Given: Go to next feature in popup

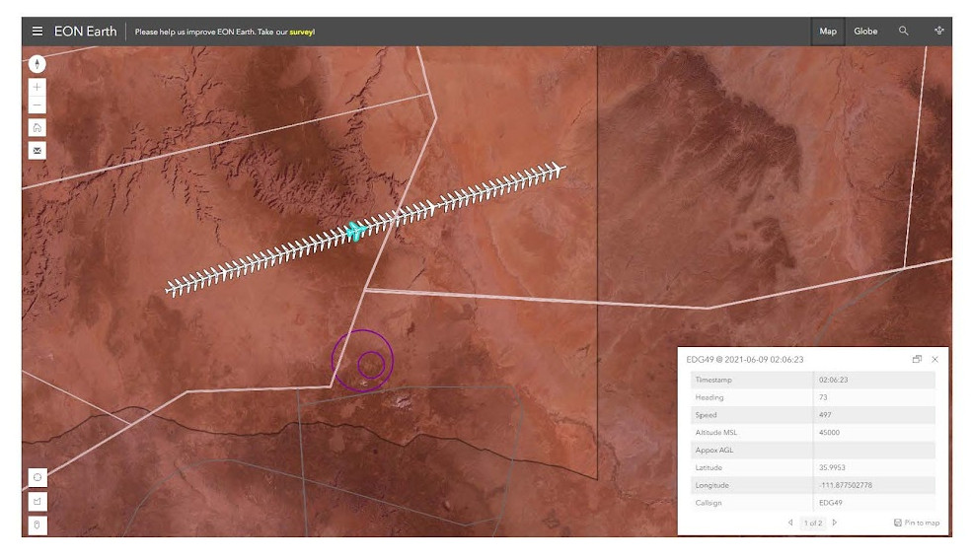Looking at the screenshot, I should [835, 523].
